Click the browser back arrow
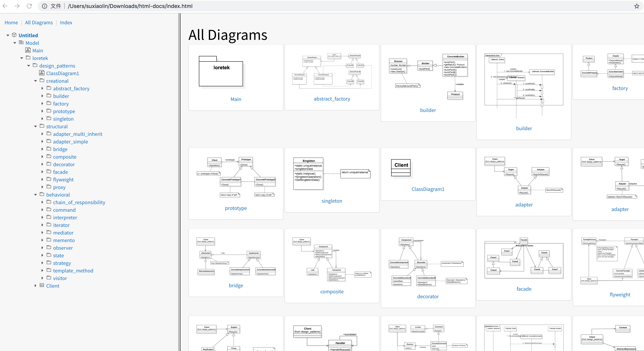This screenshot has width=644, height=351. click(5, 6)
